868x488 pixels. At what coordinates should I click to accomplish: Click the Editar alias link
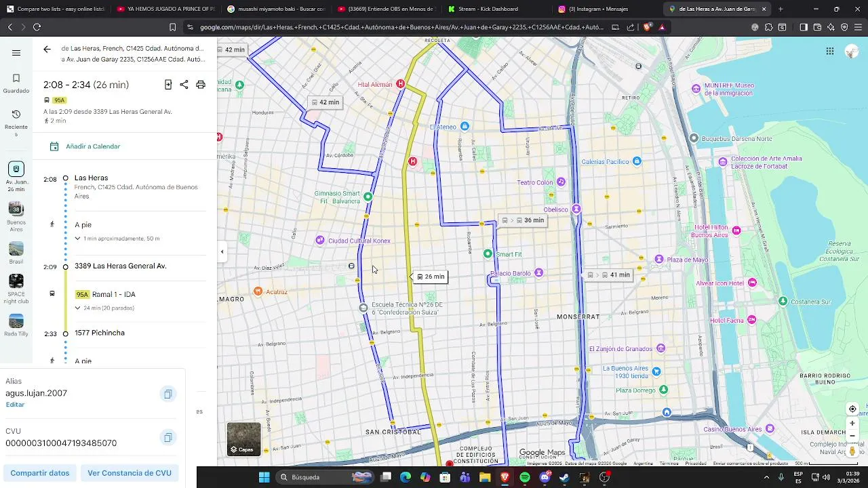click(15, 405)
